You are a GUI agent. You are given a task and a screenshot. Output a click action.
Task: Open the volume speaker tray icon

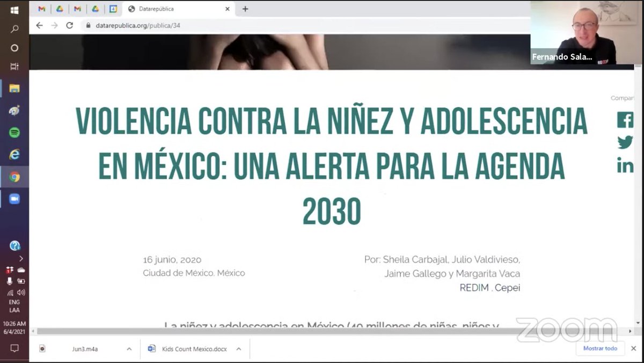point(21,293)
